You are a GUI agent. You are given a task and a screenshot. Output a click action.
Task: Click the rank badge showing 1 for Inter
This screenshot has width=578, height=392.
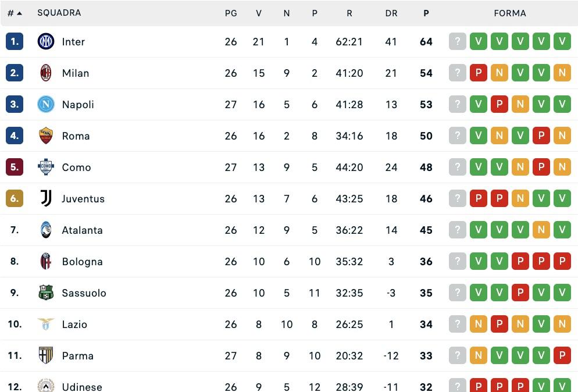point(14,41)
